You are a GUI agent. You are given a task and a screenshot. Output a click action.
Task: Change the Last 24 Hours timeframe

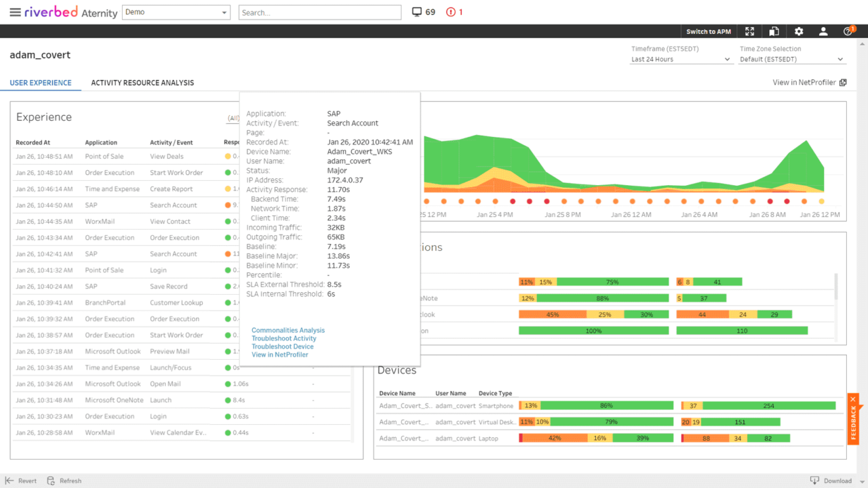click(x=680, y=59)
